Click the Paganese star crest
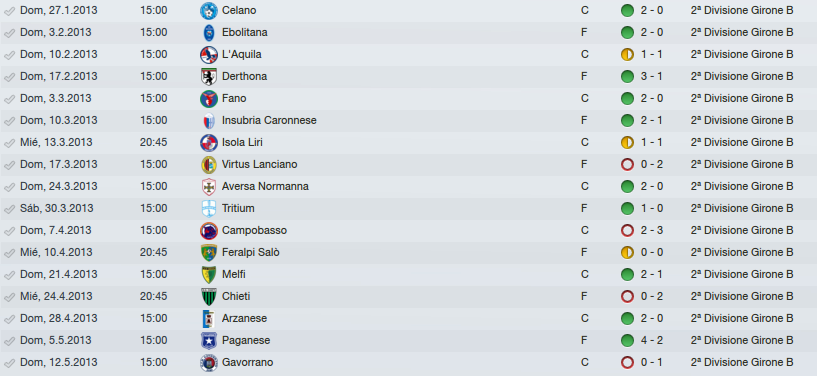Screen dimensions: 817x376 tap(209, 341)
